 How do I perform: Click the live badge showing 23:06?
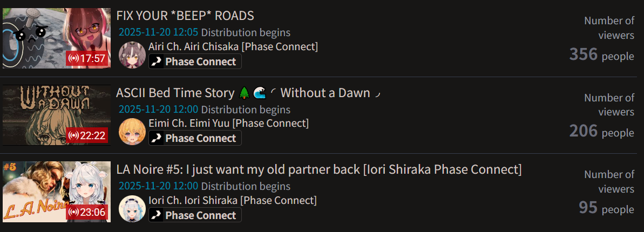pos(87,212)
